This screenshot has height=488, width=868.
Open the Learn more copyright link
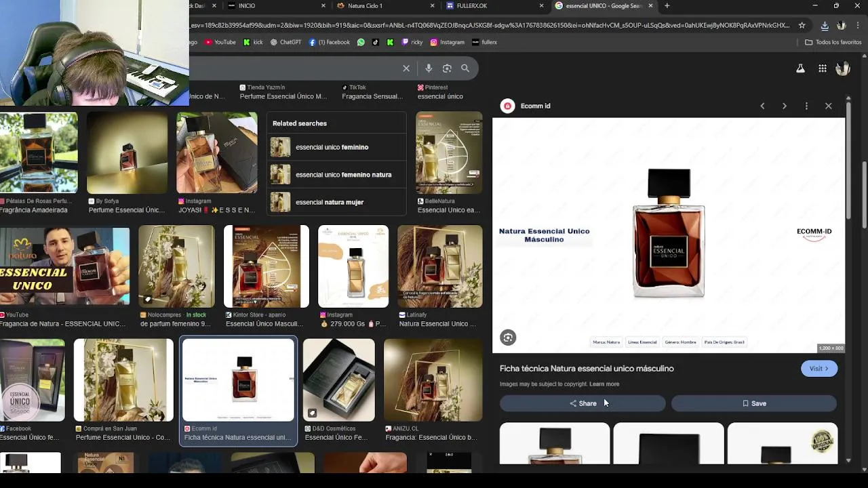coord(604,384)
